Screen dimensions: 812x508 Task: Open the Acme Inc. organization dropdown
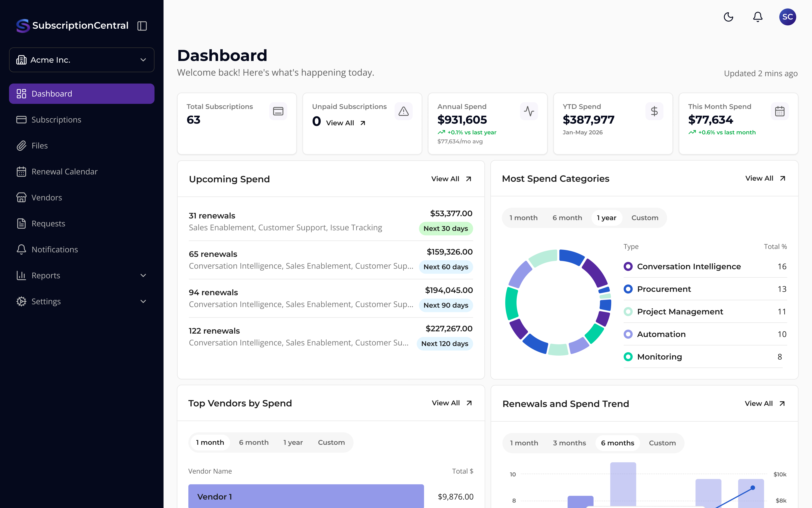(82, 60)
